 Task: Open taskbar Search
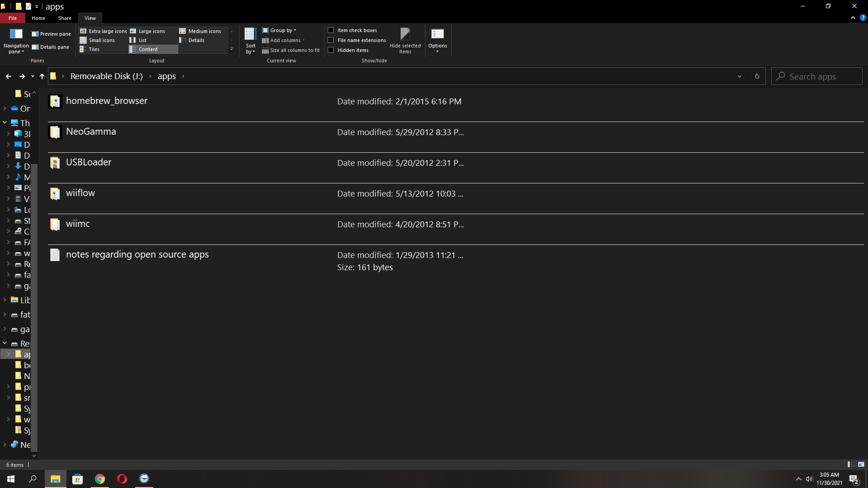click(33, 479)
